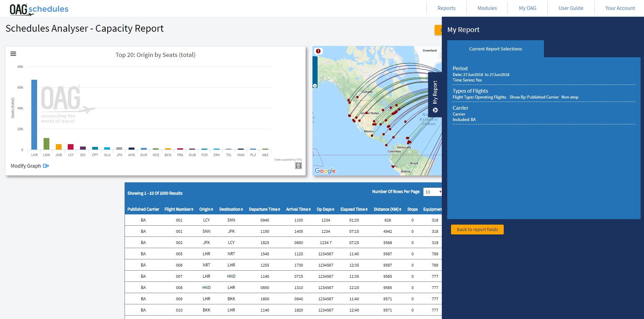Click the chart upload arrow icon

pyautogui.click(x=298, y=166)
